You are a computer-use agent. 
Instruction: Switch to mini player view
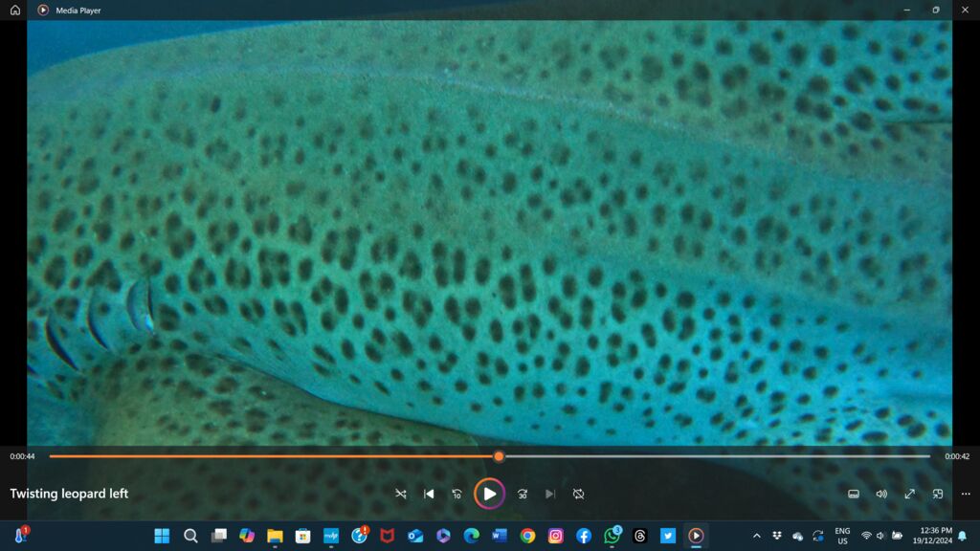[x=938, y=494]
